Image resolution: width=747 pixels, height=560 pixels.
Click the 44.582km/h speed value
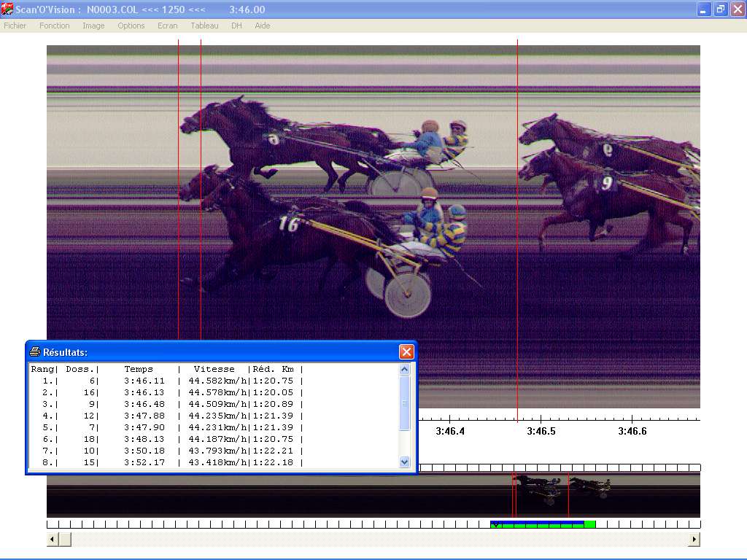(217, 381)
